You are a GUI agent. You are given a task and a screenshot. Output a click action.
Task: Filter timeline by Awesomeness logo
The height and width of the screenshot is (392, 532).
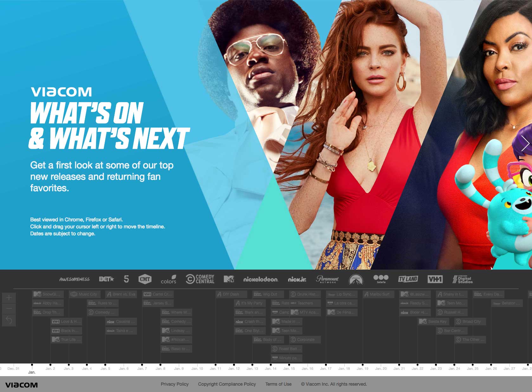point(75,279)
